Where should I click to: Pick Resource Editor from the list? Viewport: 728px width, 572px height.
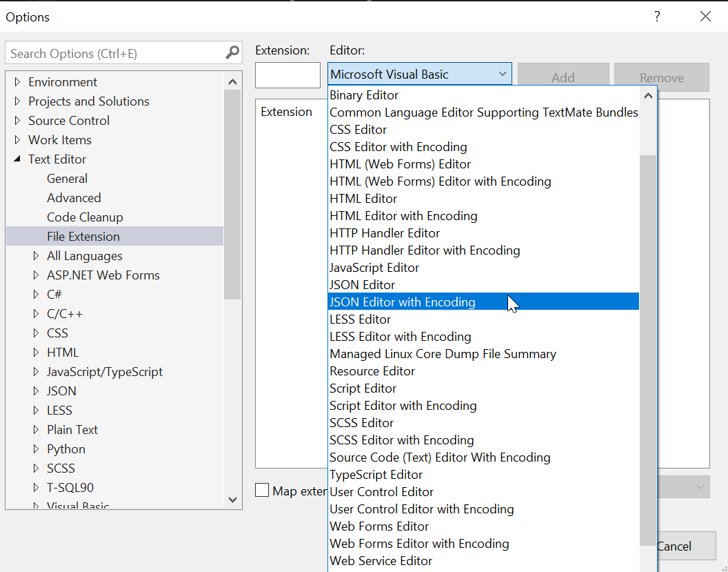(x=483, y=371)
